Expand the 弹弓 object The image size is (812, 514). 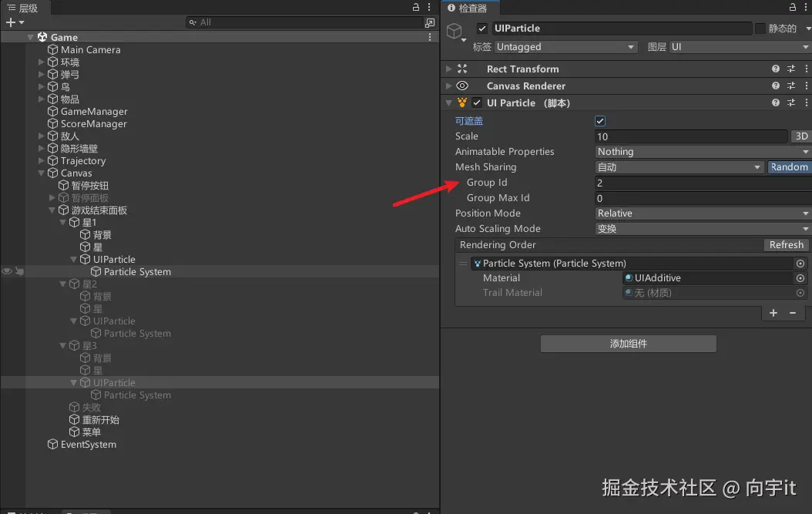coord(42,74)
